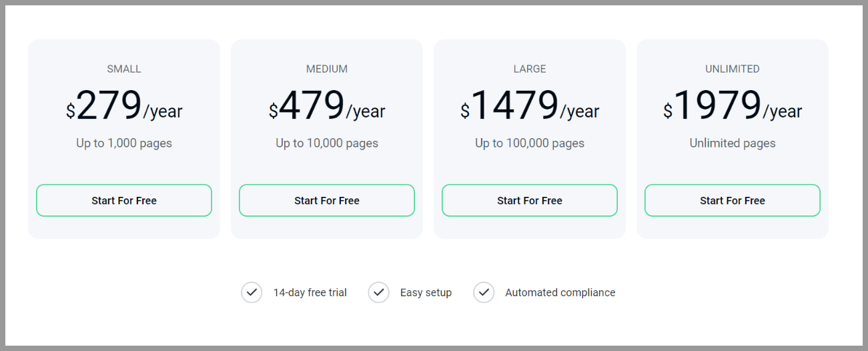
Task: Click the $479/year price
Action: click(327, 106)
